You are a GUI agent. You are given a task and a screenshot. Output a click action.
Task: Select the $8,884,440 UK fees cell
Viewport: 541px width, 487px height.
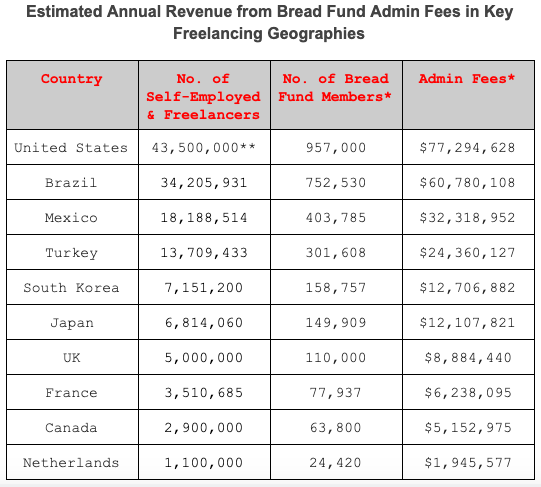(468, 358)
